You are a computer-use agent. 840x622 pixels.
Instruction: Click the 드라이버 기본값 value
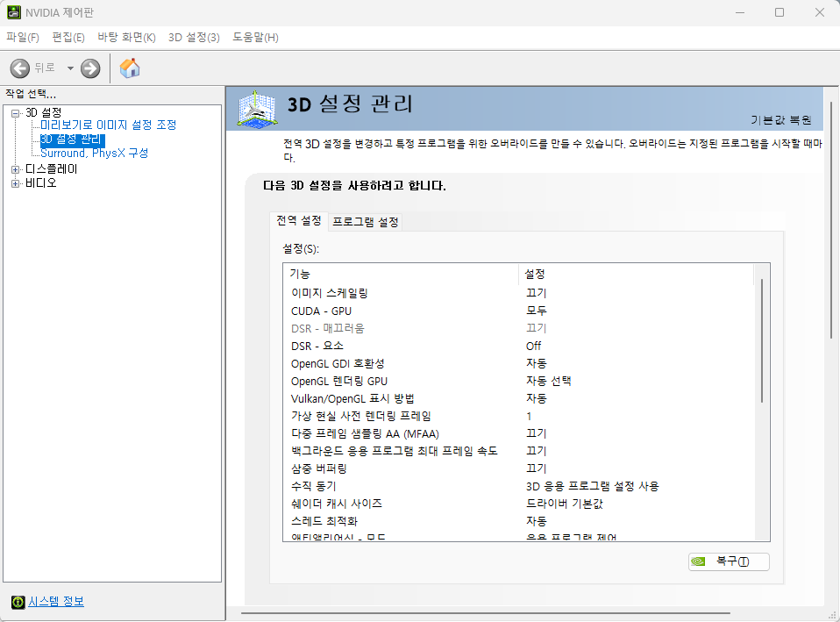tap(564, 504)
